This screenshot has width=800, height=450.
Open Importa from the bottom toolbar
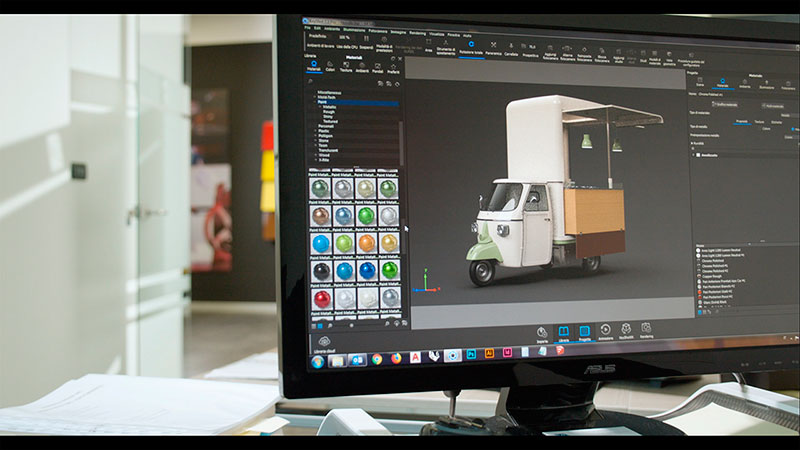point(542,333)
